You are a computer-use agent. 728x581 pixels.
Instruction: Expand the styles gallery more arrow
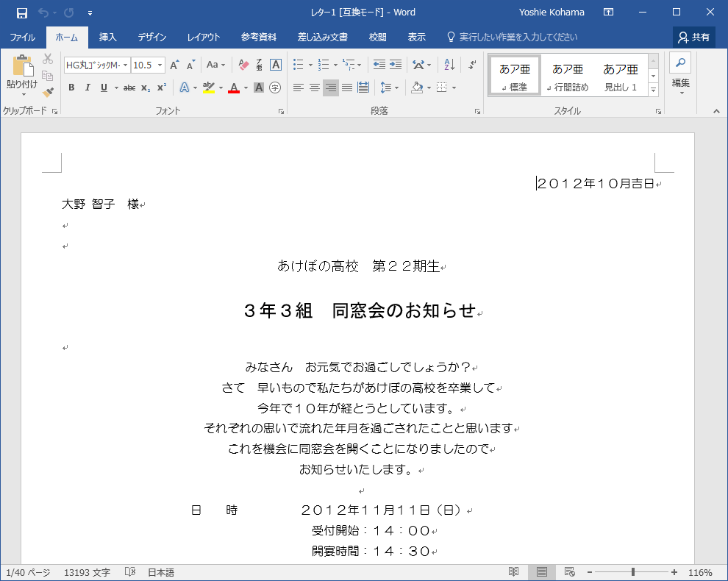pos(653,90)
